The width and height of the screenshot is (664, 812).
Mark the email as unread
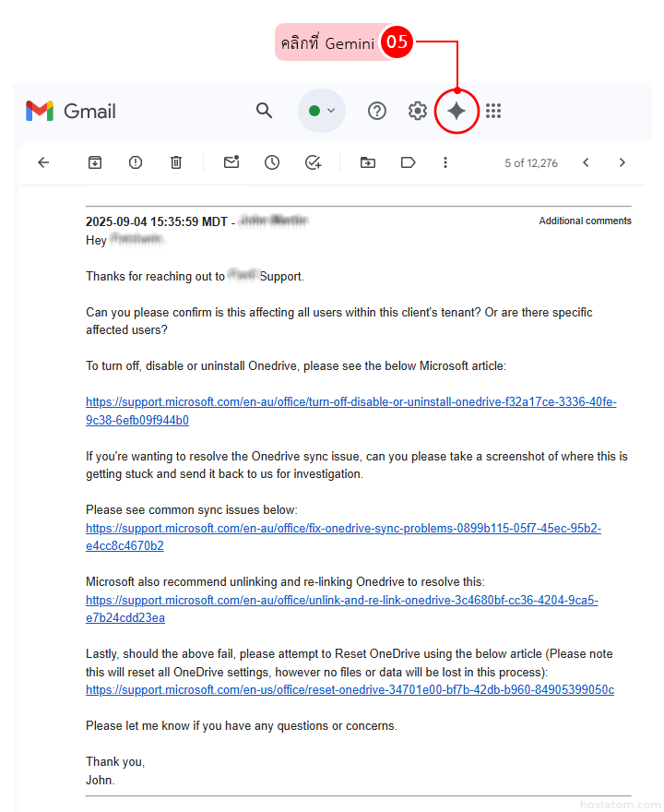tap(231, 162)
